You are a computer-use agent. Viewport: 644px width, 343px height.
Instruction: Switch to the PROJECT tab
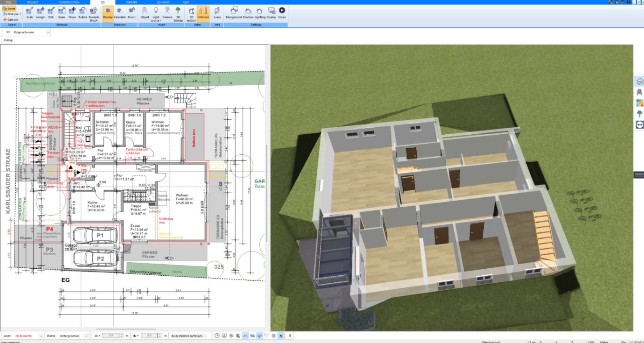(x=33, y=2)
